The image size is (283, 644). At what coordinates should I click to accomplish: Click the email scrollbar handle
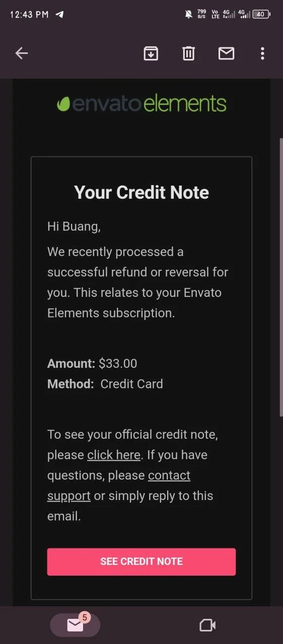281,277
